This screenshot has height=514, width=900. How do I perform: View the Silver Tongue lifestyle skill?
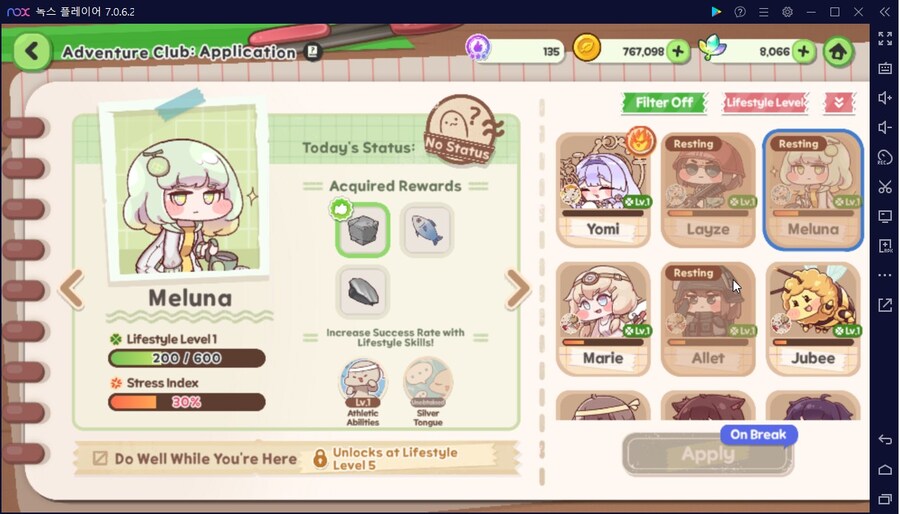[x=428, y=392]
